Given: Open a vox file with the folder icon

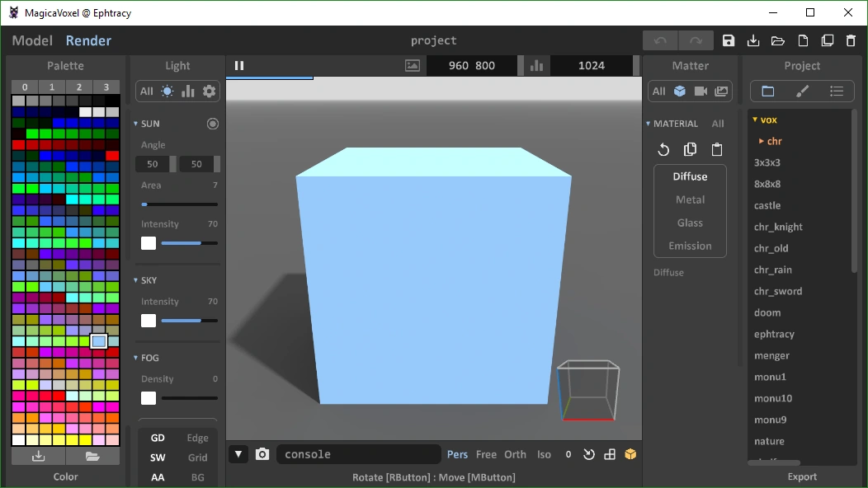Looking at the screenshot, I should click(x=777, y=40).
